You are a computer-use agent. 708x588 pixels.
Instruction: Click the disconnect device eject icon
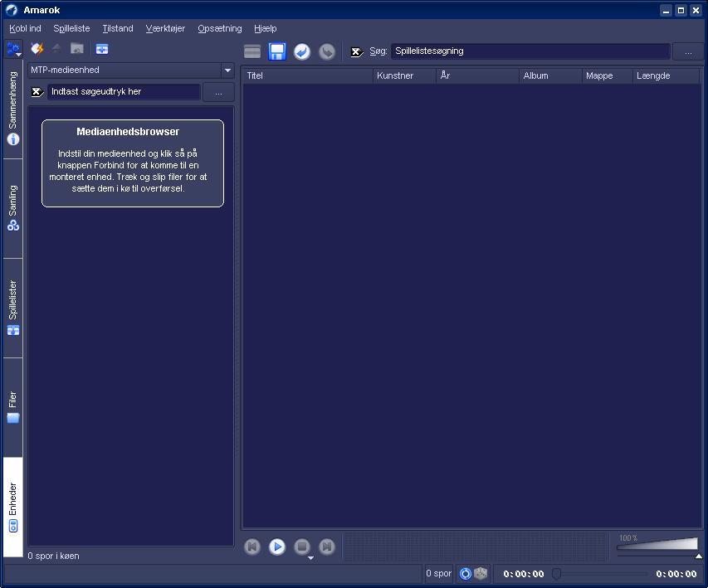point(57,49)
